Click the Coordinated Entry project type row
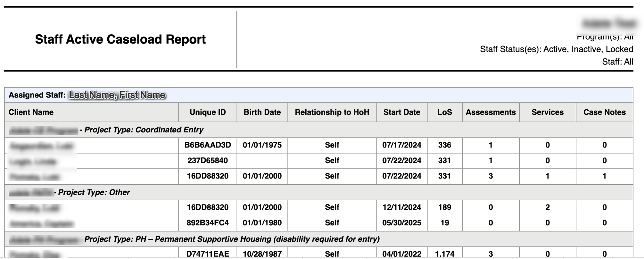This screenshot has height=259, width=644. click(318, 130)
